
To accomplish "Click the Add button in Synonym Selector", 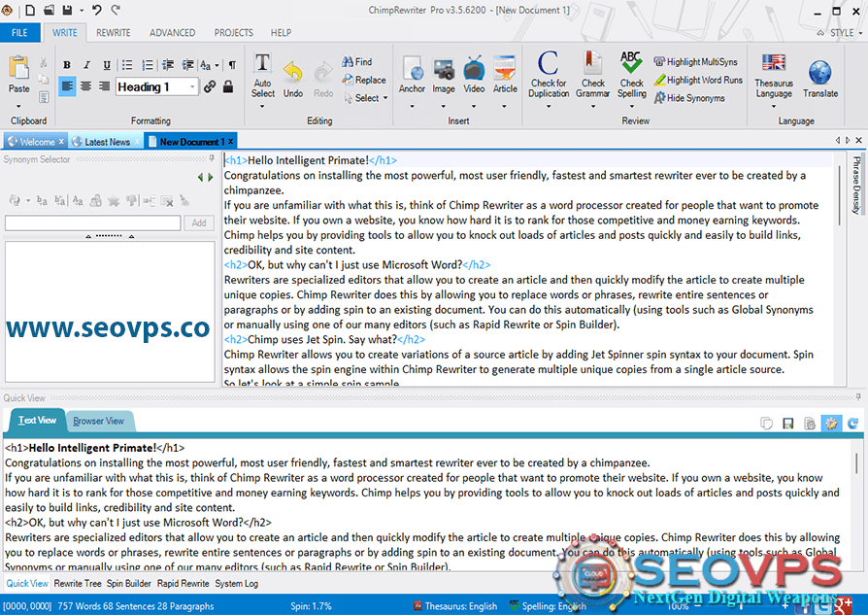I will [x=199, y=222].
